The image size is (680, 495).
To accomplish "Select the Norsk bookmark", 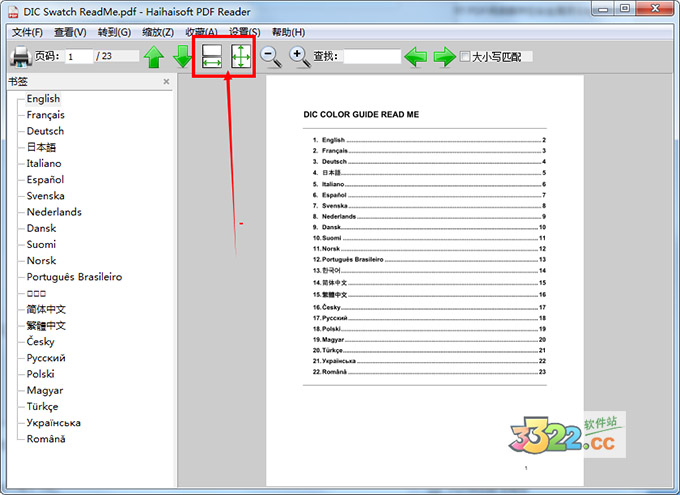I will tap(41, 261).
